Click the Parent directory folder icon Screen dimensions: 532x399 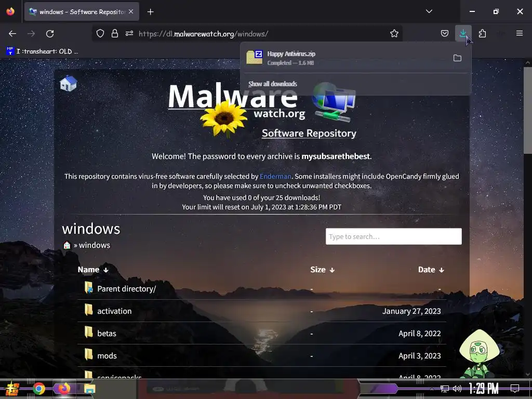click(88, 287)
